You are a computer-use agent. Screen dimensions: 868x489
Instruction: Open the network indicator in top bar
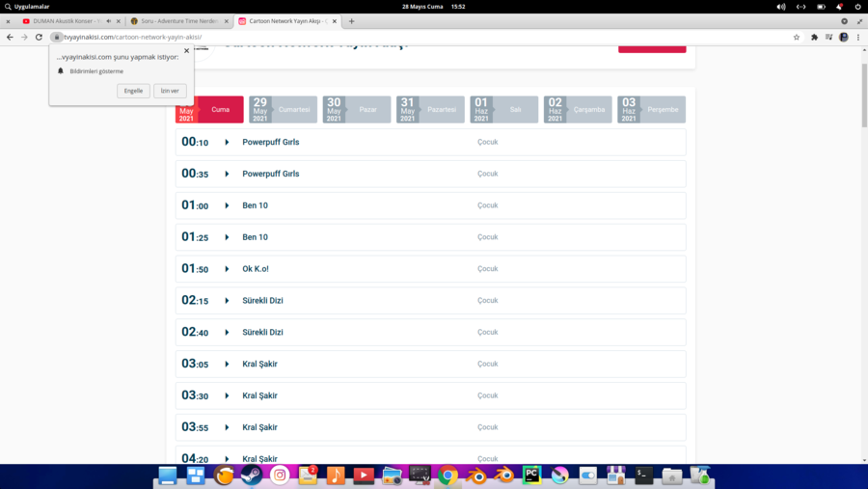tap(801, 7)
